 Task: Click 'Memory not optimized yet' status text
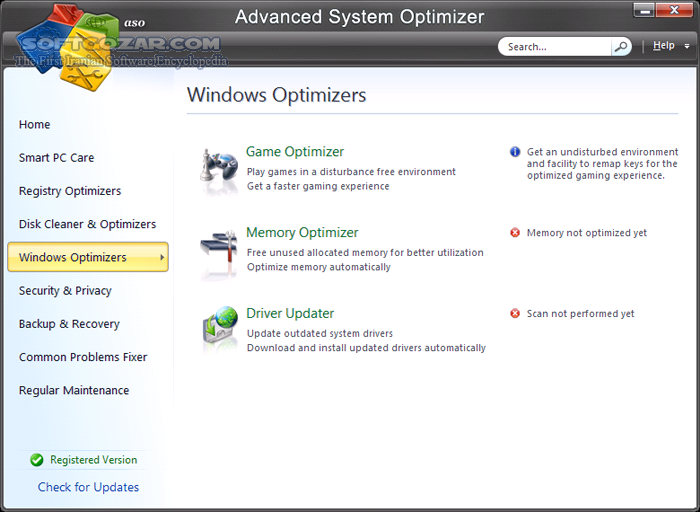point(587,233)
